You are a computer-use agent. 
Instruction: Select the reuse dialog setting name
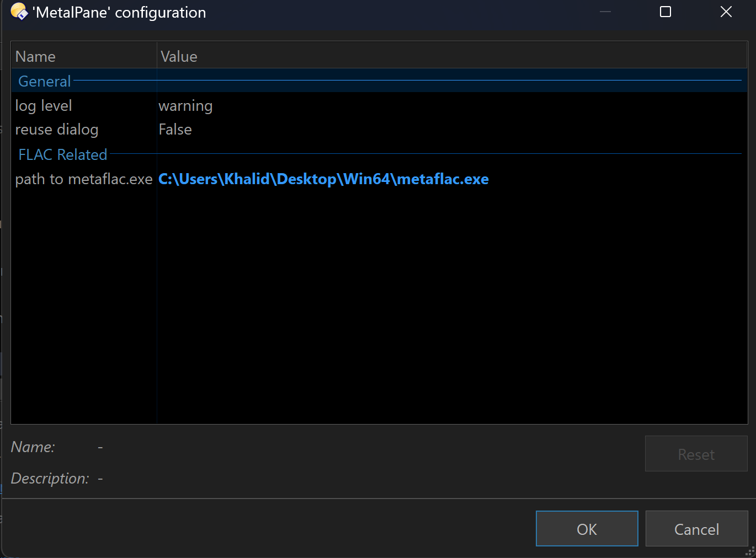tap(57, 130)
